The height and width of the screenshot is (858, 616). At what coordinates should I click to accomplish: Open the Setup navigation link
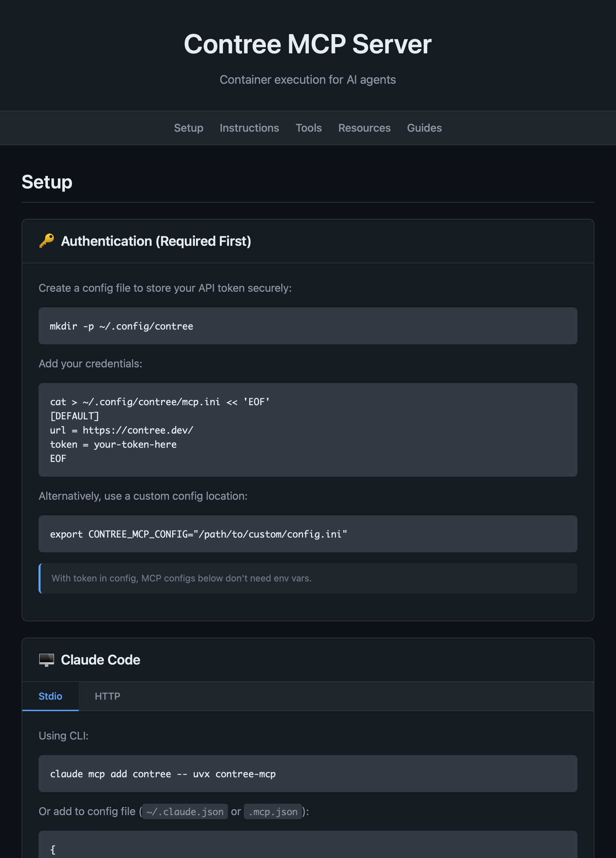pos(188,128)
